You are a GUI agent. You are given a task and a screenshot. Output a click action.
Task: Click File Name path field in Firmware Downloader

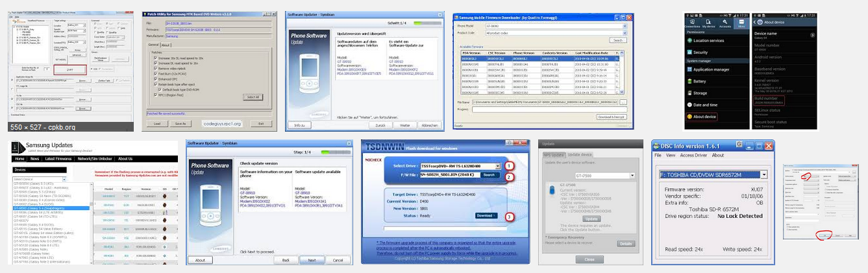(545, 102)
